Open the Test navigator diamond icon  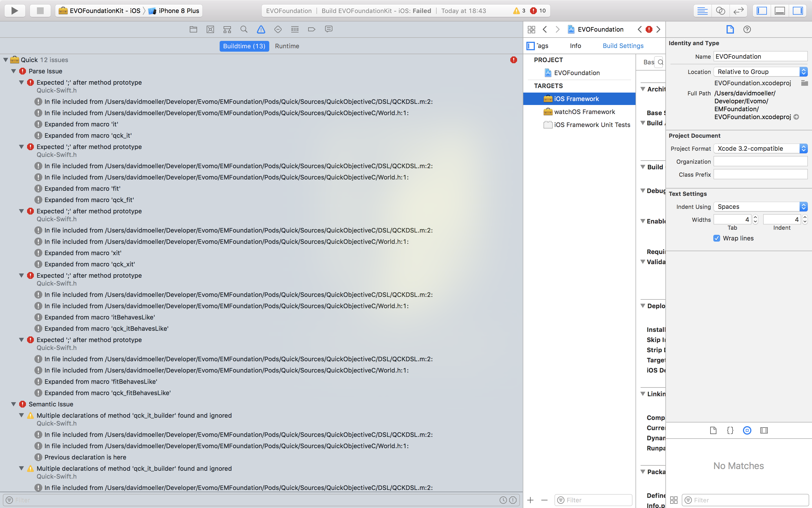[278, 29]
